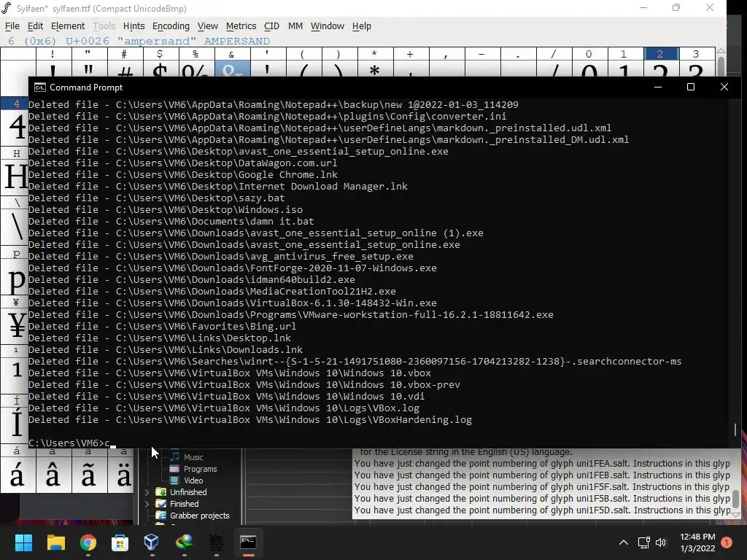
Task: Open VirtualBox from the taskbar
Action: (x=152, y=542)
